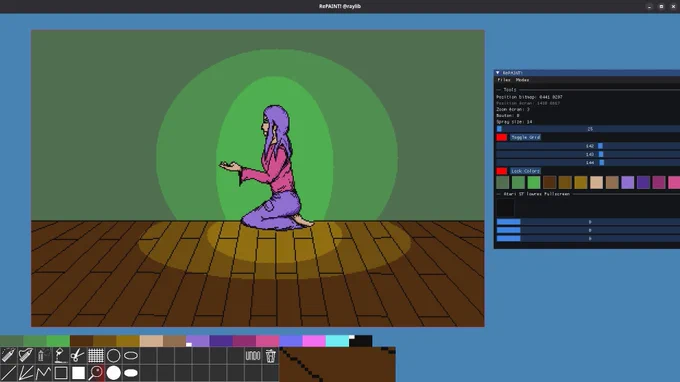Click the color slider showing 144
Viewport: 680px width, 382px height.
(588, 162)
